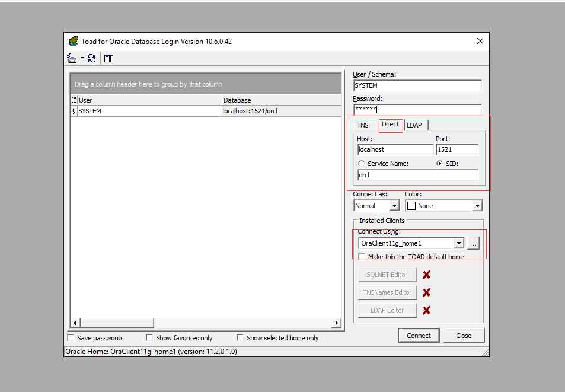This screenshot has width=565, height=392.
Task: Toggle Show favorites only checkbox
Action: click(x=150, y=338)
